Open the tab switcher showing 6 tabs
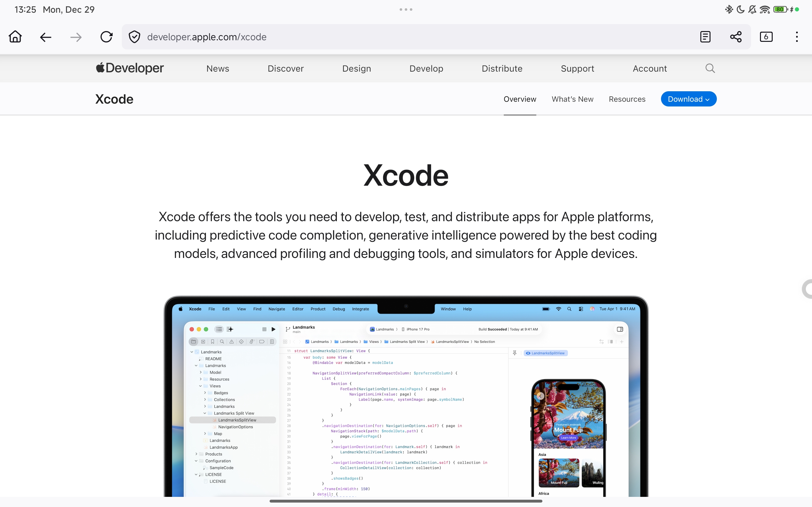812x507 pixels. click(x=766, y=36)
